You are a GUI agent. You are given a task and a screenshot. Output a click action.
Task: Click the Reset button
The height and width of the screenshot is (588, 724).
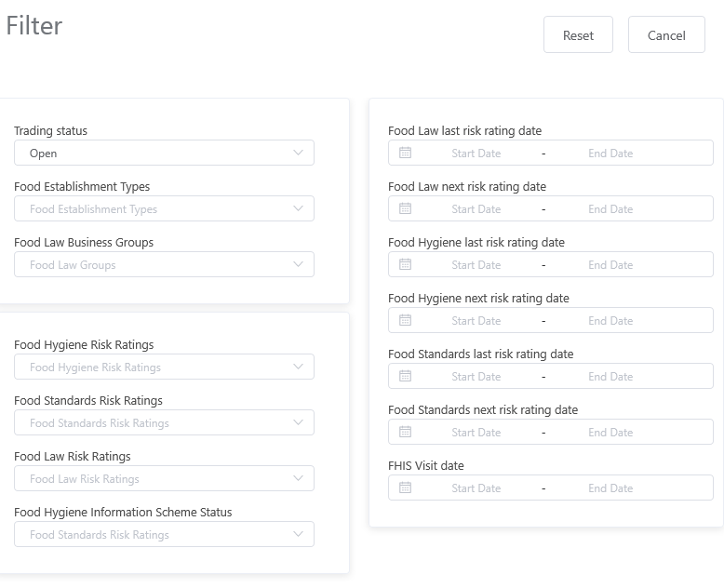coord(578,35)
